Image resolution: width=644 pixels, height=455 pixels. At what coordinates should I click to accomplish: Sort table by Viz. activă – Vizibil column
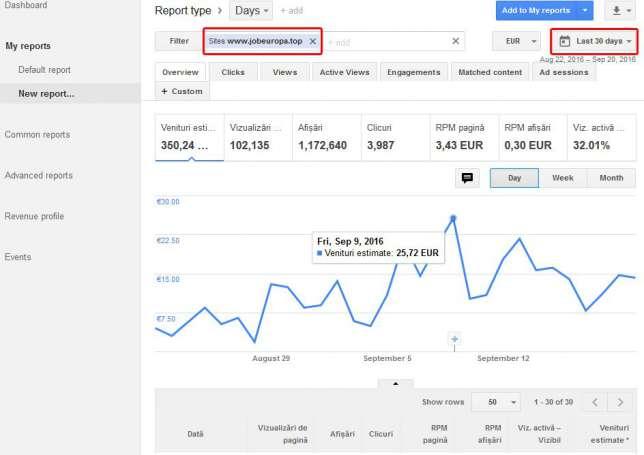[x=539, y=434]
